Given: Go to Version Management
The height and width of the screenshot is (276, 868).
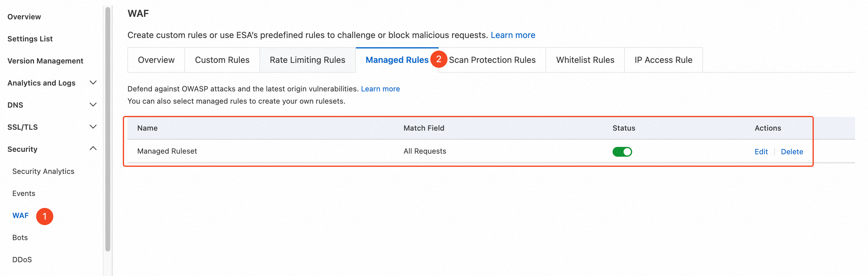Looking at the screenshot, I should [x=45, y=61].
